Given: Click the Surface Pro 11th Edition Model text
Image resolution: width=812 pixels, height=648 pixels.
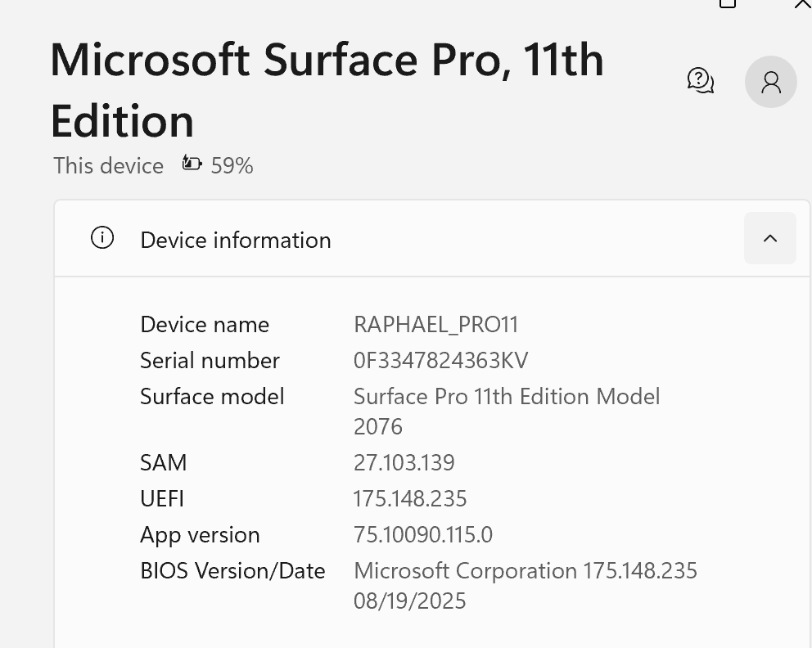Looking at the screenshot, I should [506, 397].
